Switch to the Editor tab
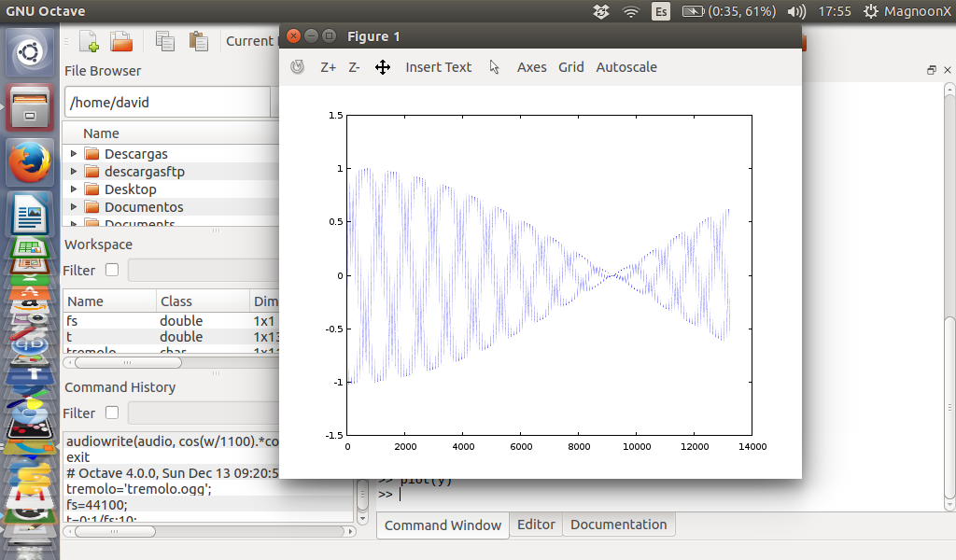This screenshot has width=956, height=560. click(536, 525)
